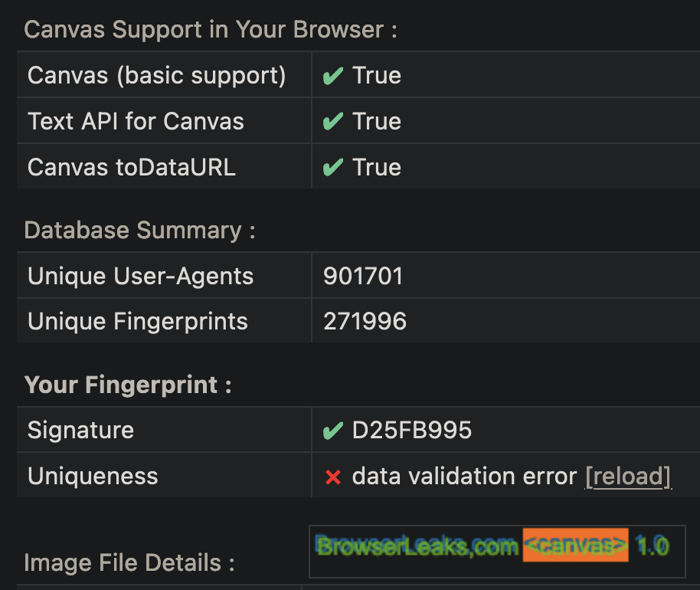
Task: Click the Signature row label
Action: [x=81, y=430]
